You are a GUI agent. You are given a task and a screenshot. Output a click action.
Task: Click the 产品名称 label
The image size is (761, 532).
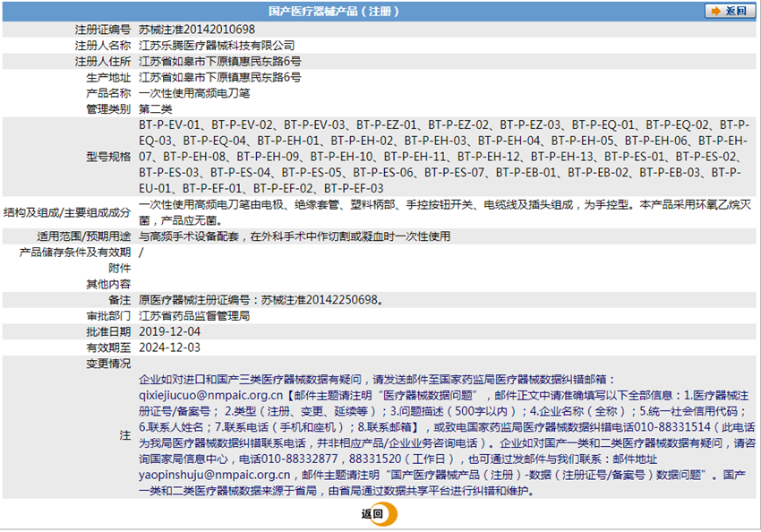(x=108, y=93)
